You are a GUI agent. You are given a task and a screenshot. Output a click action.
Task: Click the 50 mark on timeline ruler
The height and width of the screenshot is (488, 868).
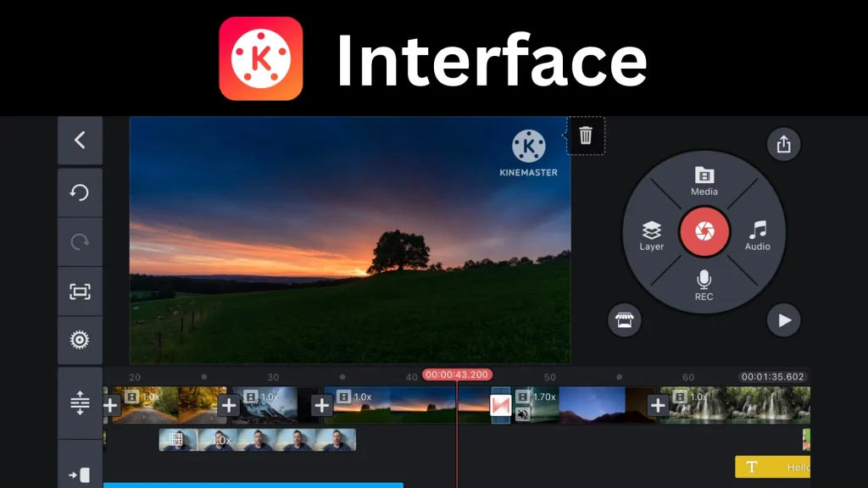(549, 377)
